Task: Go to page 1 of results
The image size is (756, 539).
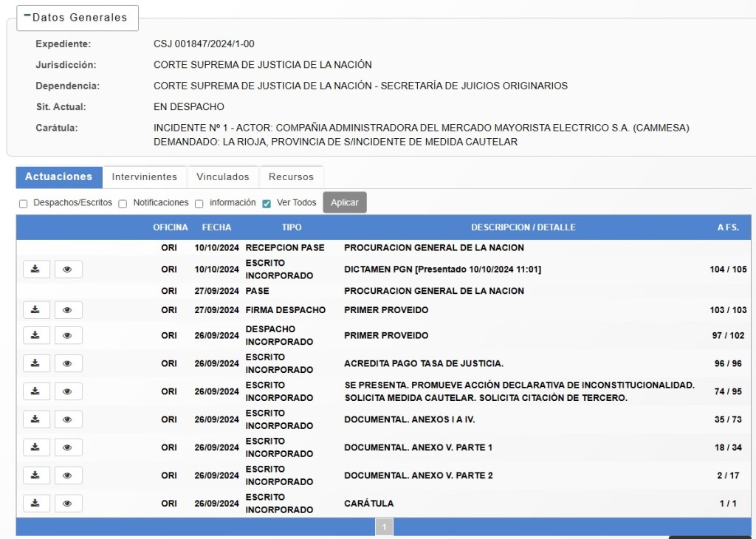Action: coord(384,527)
